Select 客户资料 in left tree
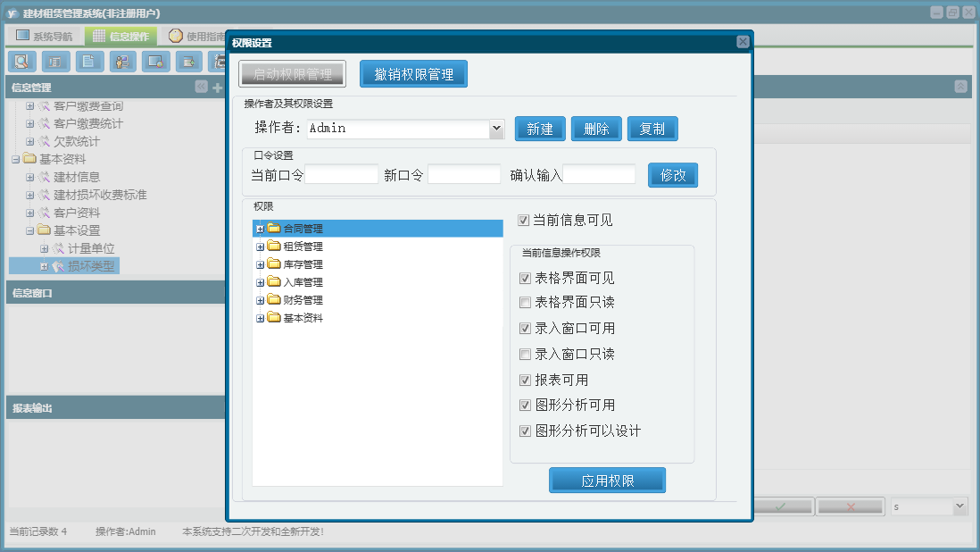The image size is (980, 552). 76,213
